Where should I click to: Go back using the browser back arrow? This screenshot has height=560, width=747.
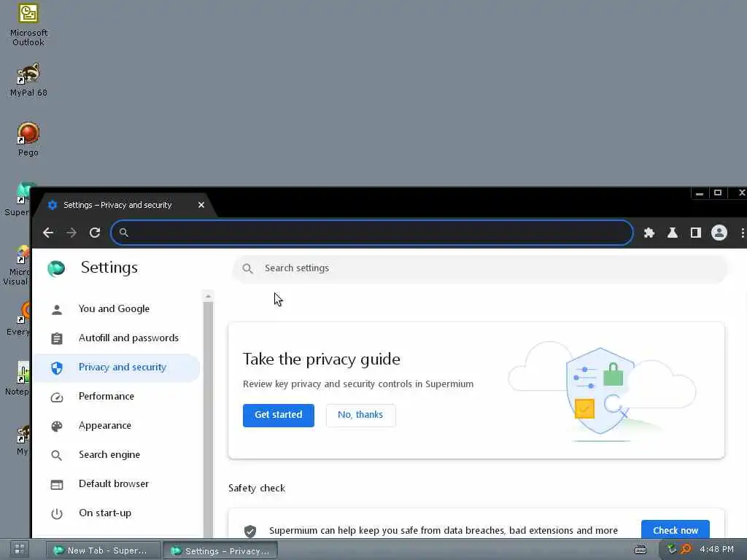48,233
